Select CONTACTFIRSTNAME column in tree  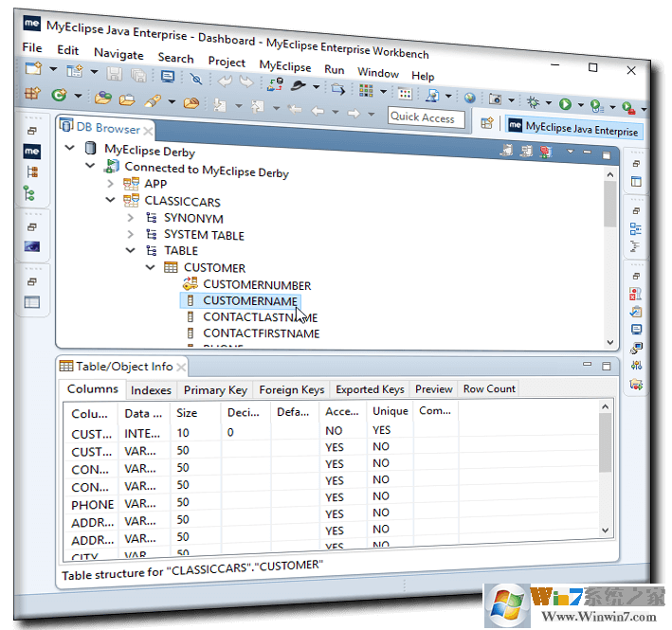[x=261, y=333]
